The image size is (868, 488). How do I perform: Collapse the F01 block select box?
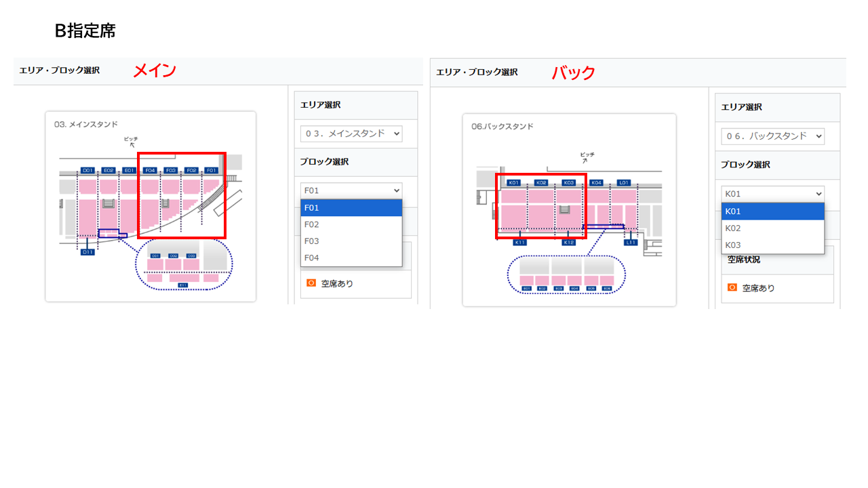[x=351, y=190]
